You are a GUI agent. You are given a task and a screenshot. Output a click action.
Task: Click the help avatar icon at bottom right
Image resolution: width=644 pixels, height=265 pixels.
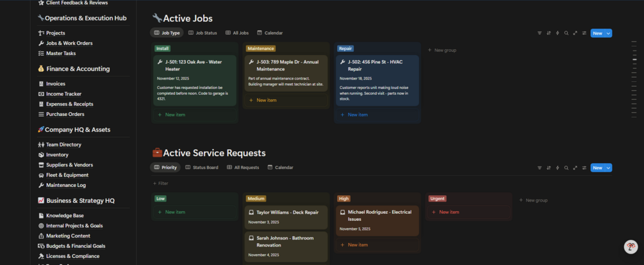click(631, 247)
